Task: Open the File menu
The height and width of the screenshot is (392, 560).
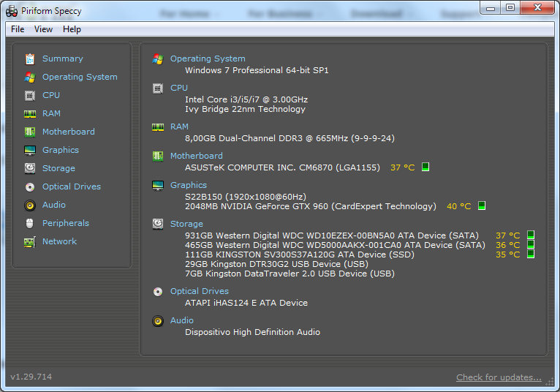Action: click(x=18, y=29)
